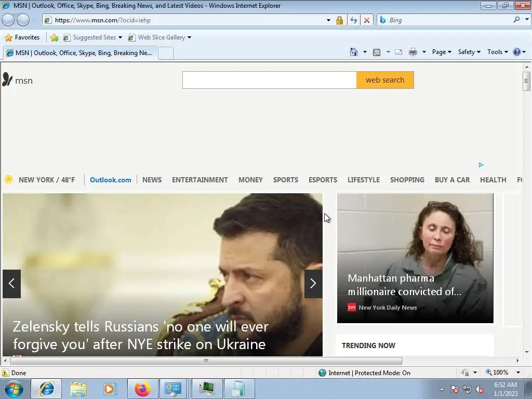
Task: Open the NEW YORK / 48°F weather link
Action: click(47, 180)
